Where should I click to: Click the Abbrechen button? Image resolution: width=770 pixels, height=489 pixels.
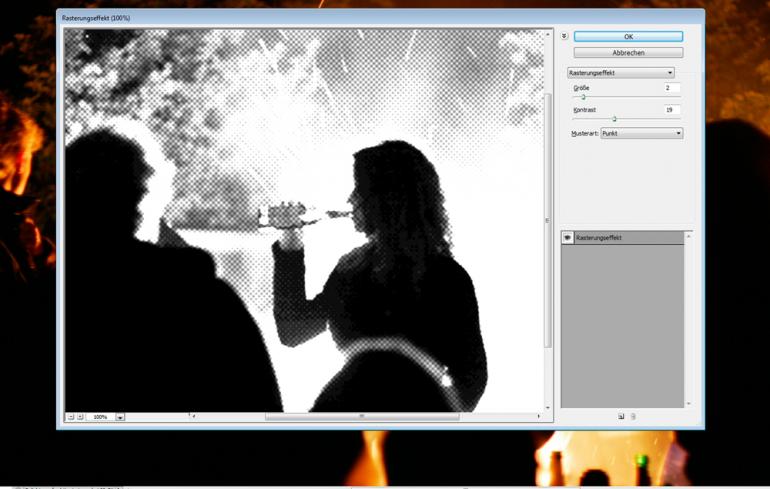[628, 52]
